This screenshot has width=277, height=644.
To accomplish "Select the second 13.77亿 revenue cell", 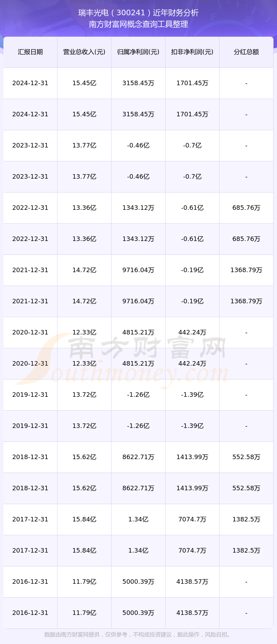I will point(84,177).
